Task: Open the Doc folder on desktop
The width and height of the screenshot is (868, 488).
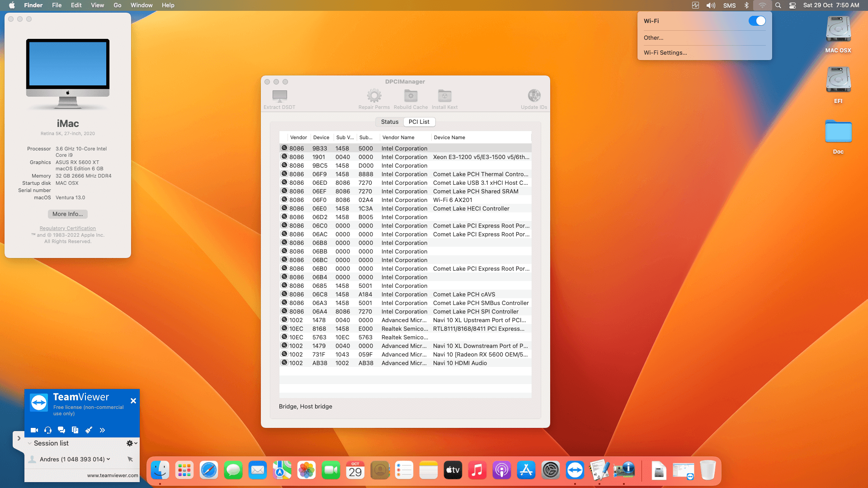Action: [838, 136]
